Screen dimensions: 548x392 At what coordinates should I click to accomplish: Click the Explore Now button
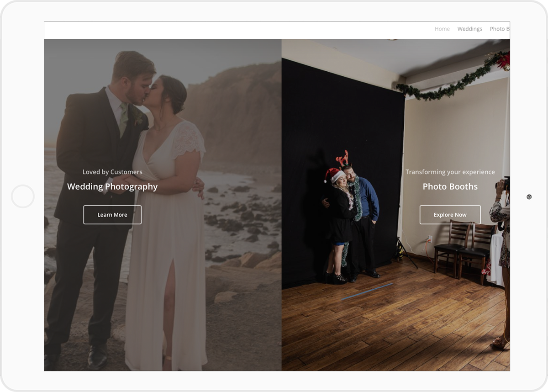pos(450,215)
